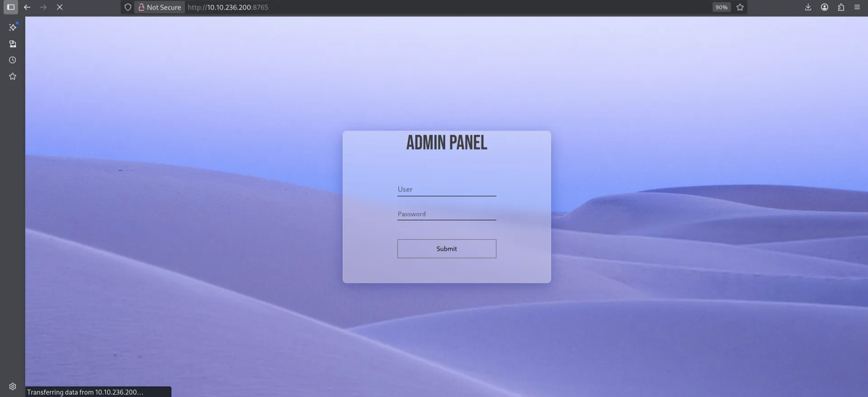Image resolution: width=868 pixels, height=397 pixels.
Task: Select the address bar URL
Action: (228, 7)
